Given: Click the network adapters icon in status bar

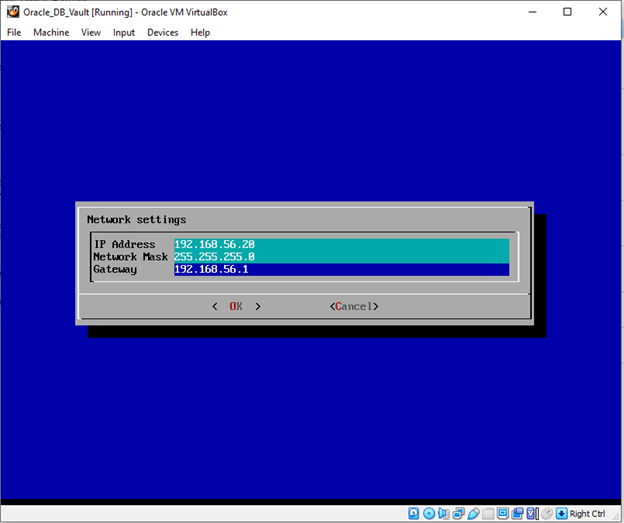Looking at the screenshot, I should 458,513.
